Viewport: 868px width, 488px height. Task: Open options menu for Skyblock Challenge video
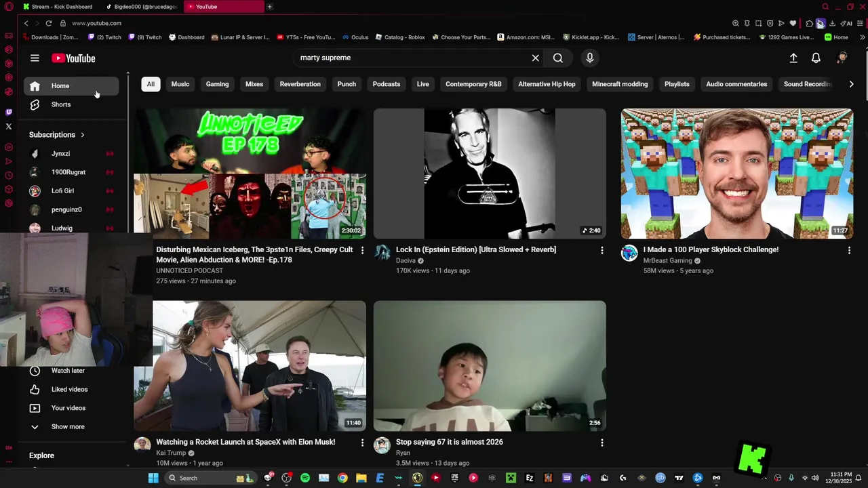tap(849, 250)
